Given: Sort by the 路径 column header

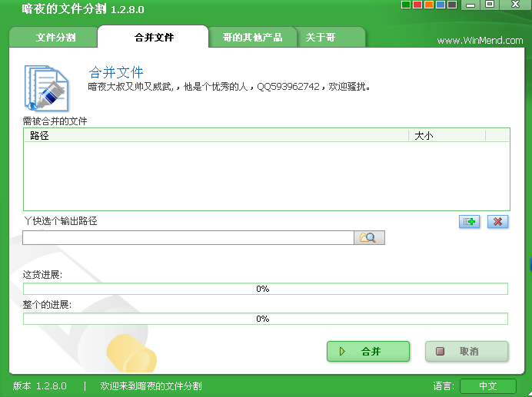Looking at the screenshot, I should (x=216, y=136).
